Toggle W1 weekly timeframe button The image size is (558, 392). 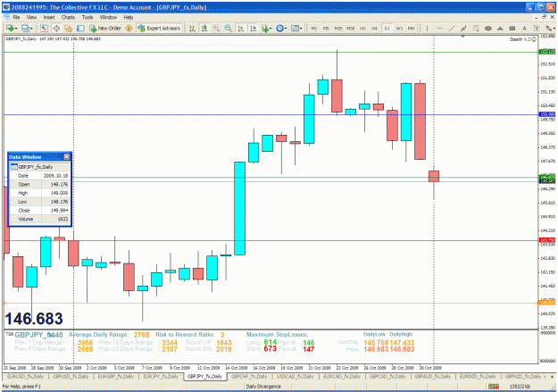click(399, 28)
